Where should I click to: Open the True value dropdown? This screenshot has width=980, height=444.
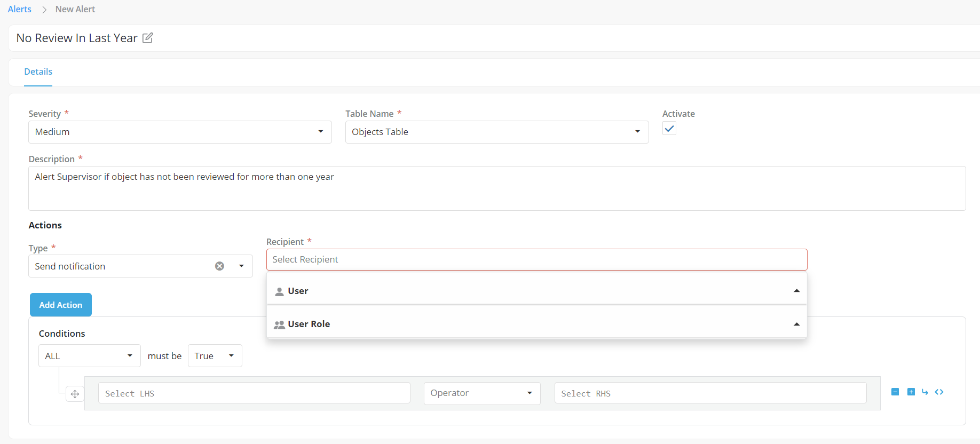215,356
